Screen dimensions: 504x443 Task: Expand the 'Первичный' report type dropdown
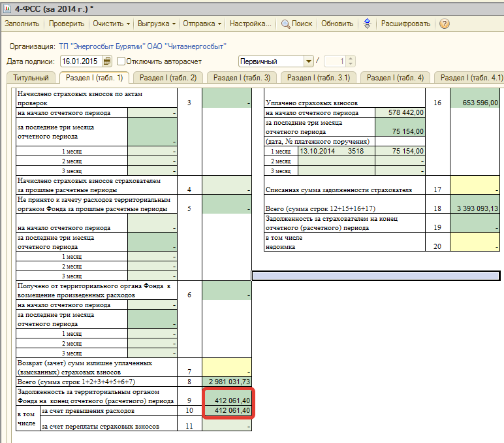(309, 61)
